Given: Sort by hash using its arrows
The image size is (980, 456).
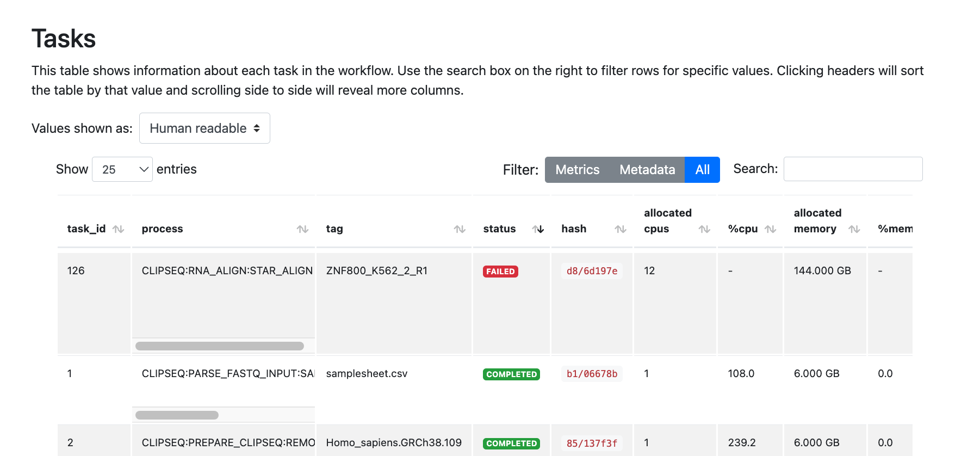Looking at the screenshot, I should tap(620, 229).
